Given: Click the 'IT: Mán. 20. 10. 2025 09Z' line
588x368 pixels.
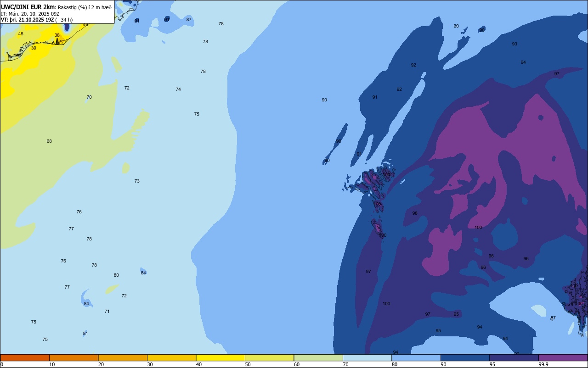Looking at the screenshot, I should click(x=30, y=14).
